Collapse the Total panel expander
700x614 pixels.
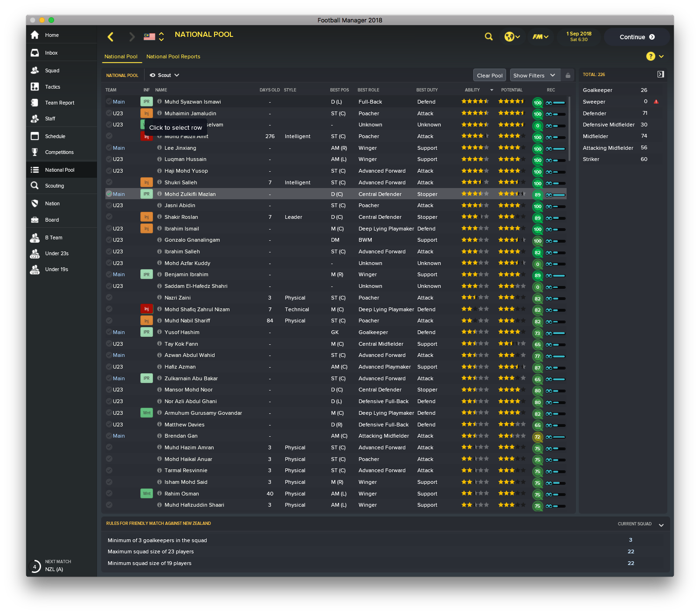pos(660,74)
